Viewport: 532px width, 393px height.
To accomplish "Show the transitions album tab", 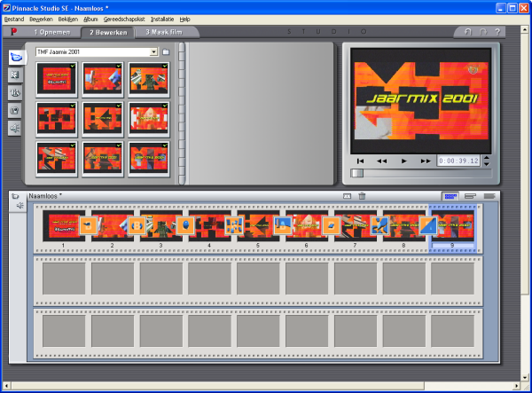I will [x=15, y=75].
